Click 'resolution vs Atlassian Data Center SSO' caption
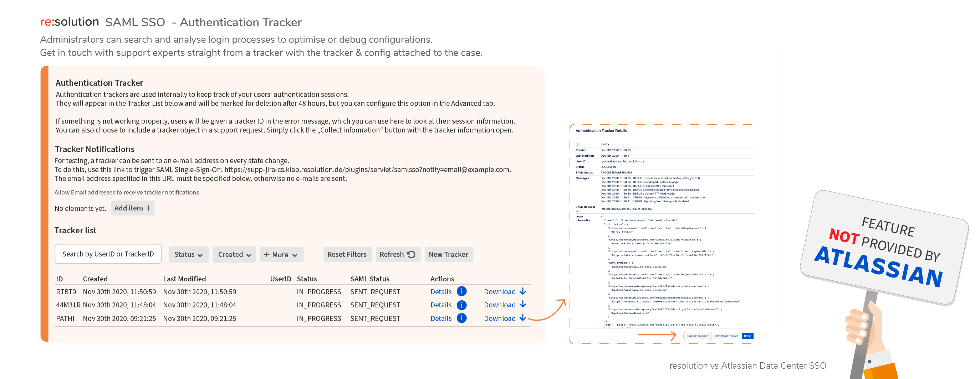Screen dimensions: 980x379 [747, 365]
